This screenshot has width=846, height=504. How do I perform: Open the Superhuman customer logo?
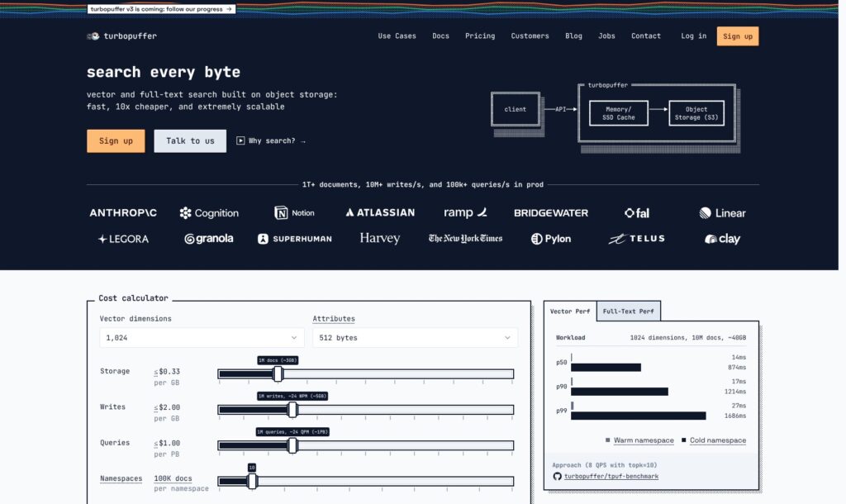pyautogui.click(x=295, y=239)
